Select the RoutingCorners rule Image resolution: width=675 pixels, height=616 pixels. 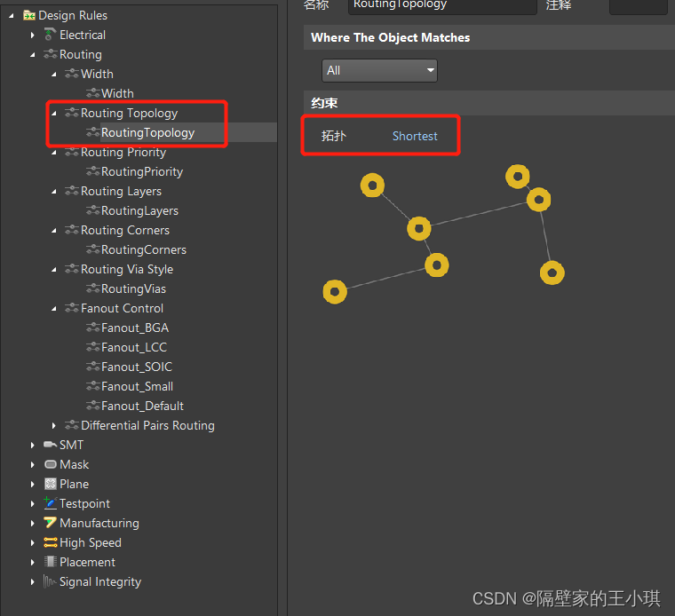tap(144, 250)
